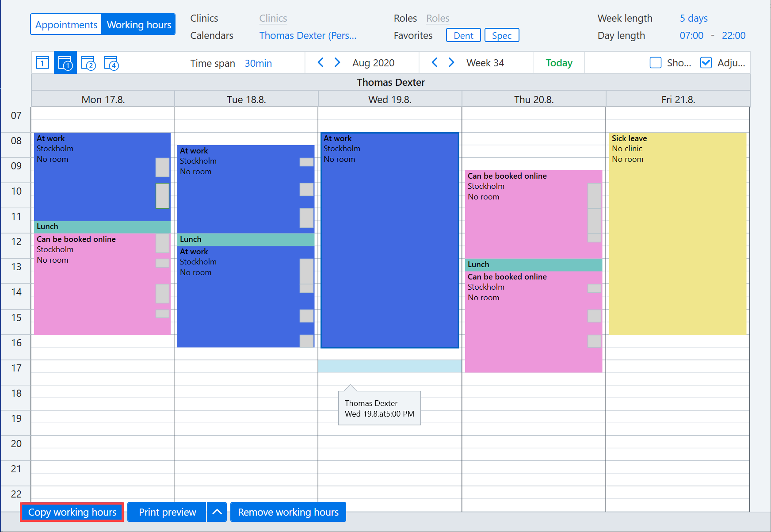Select the two-week calendar view icon
The height and width of the screenshot is (532, 771).
(88, 63)
